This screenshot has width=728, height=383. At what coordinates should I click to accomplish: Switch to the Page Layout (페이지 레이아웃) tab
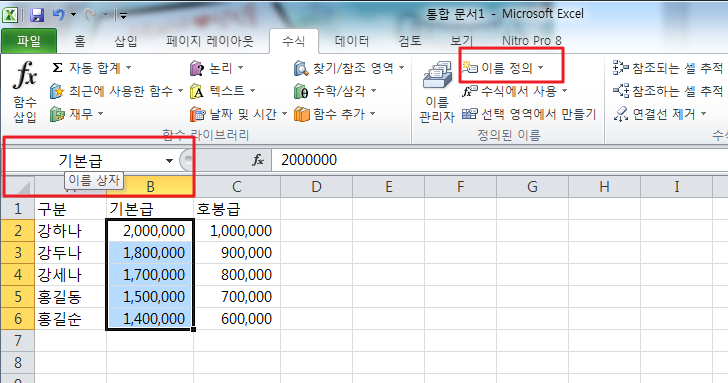(210, 41)
